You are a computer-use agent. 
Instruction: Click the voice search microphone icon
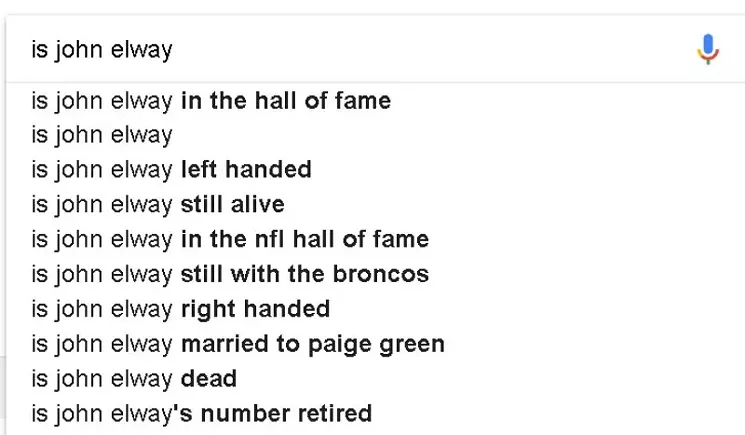708,49
